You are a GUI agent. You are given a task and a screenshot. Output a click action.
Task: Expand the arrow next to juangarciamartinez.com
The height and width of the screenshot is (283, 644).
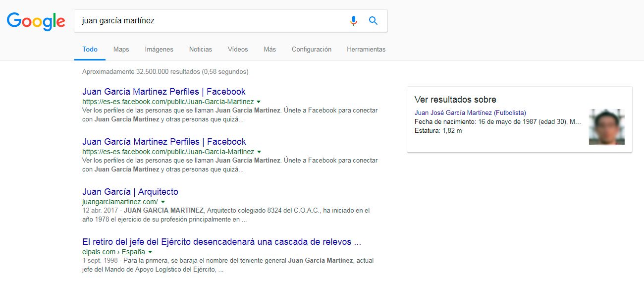[x=163, y=202]
